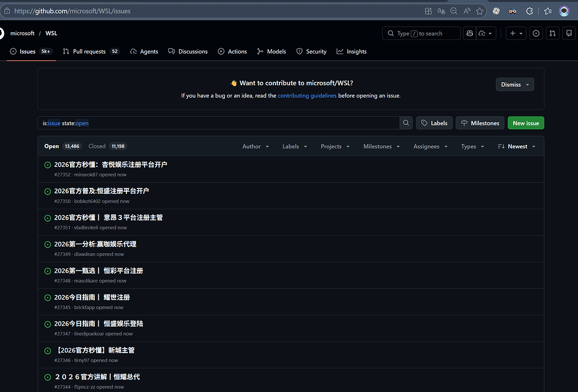This screenshot has height=392, width=578.
Task: Expand the Projects filter dropdown
Action: (x=335, y=146)
